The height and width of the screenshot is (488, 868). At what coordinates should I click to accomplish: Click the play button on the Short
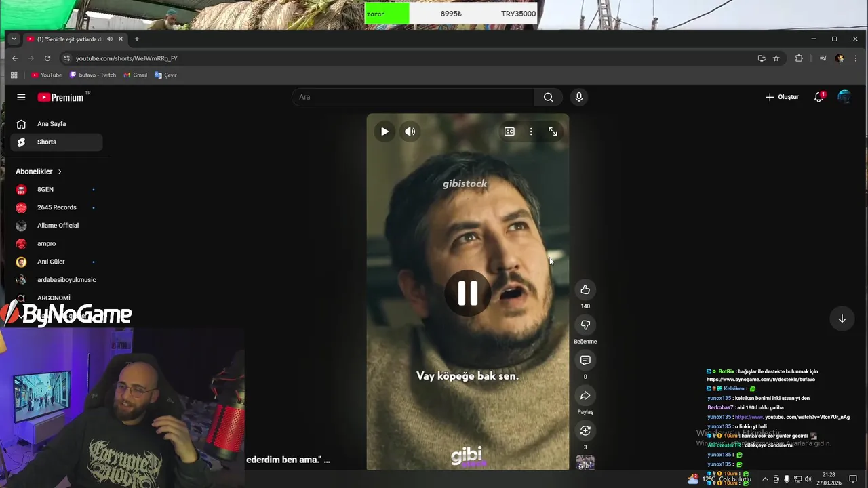pyautogui.click(x=384, y=131)
